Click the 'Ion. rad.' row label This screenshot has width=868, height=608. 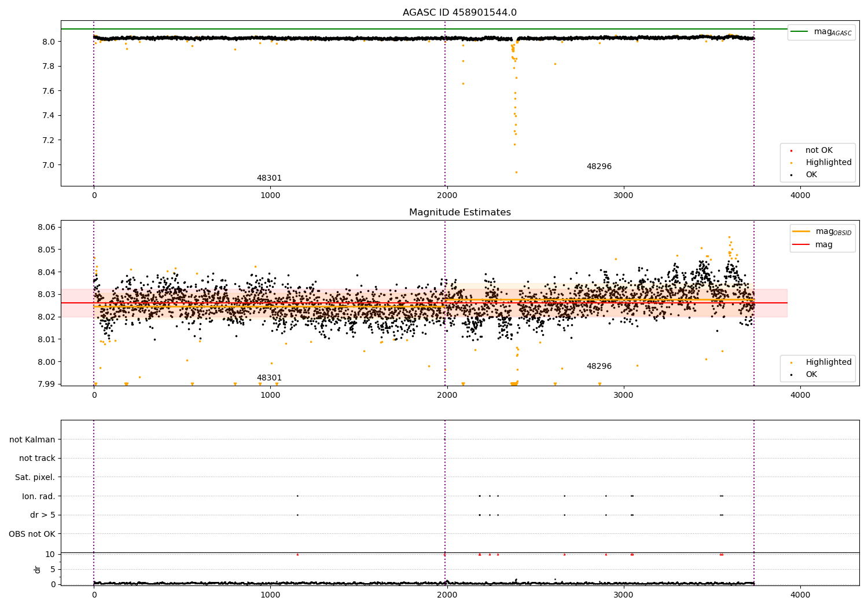click(39, 496)
